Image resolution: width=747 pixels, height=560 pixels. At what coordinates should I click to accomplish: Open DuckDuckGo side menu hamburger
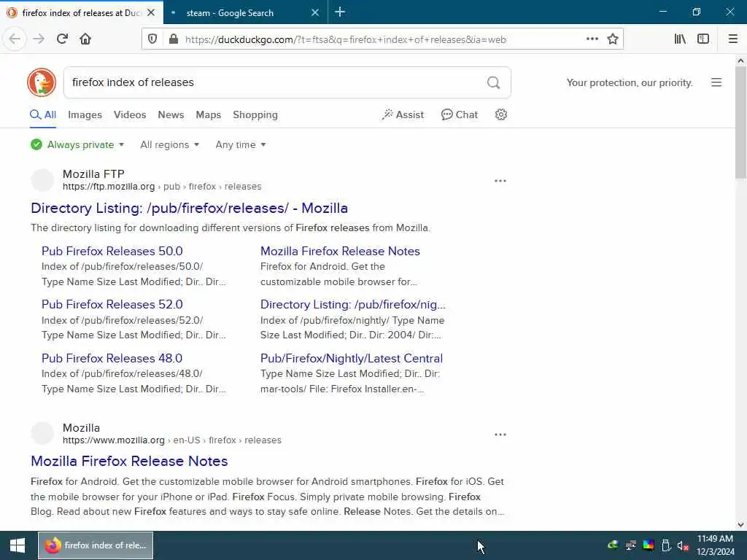coord(716,82)
